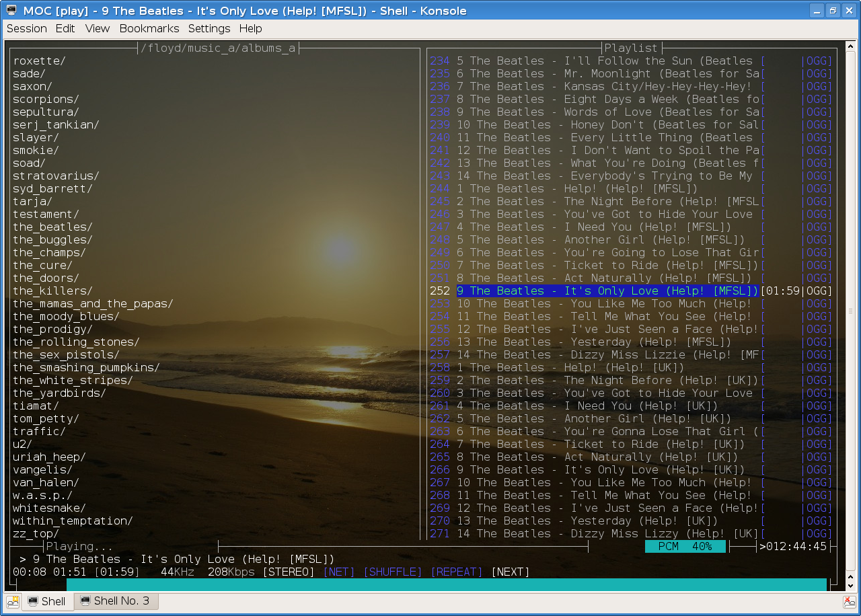This screenshot has height=616, width=861.
Task: Click the 208Kbps bitrate readout
Action: point(231,572)
